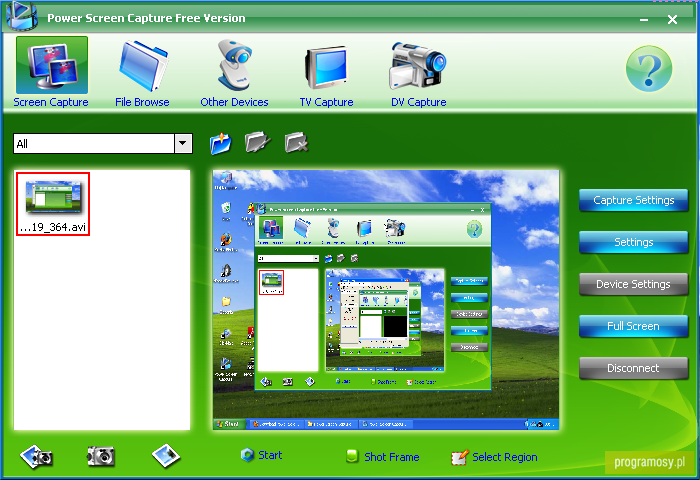
Task: Choose the Other Devices webcam icon
Action: pos(235,65)
